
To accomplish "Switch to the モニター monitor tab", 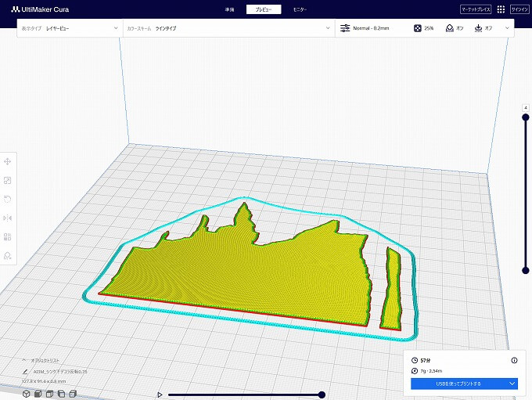I will [x=300, y=9].
